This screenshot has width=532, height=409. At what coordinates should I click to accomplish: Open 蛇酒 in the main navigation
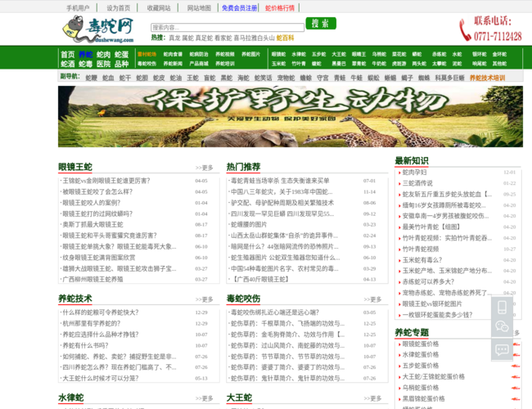coord(67,64)
